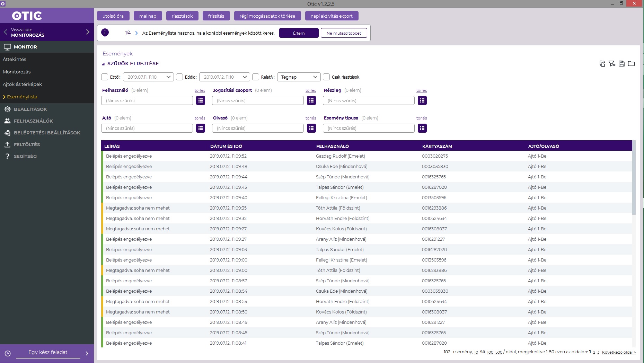
Task: Go to Következő oldal link
Action: click(x=619, y=352)
